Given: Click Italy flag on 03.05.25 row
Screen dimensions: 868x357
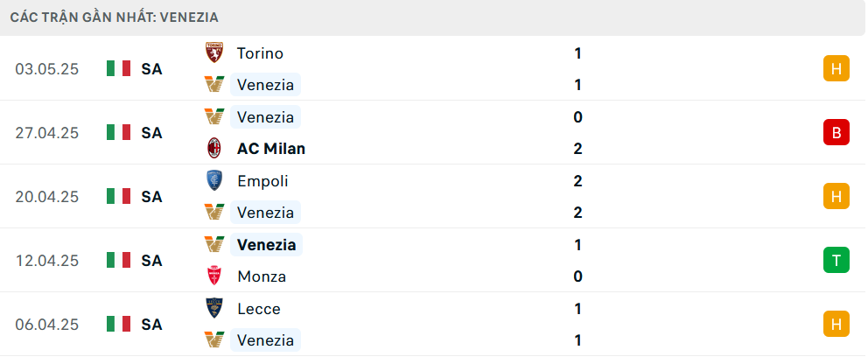Looking at the screenshot, I should pos(118,68).
